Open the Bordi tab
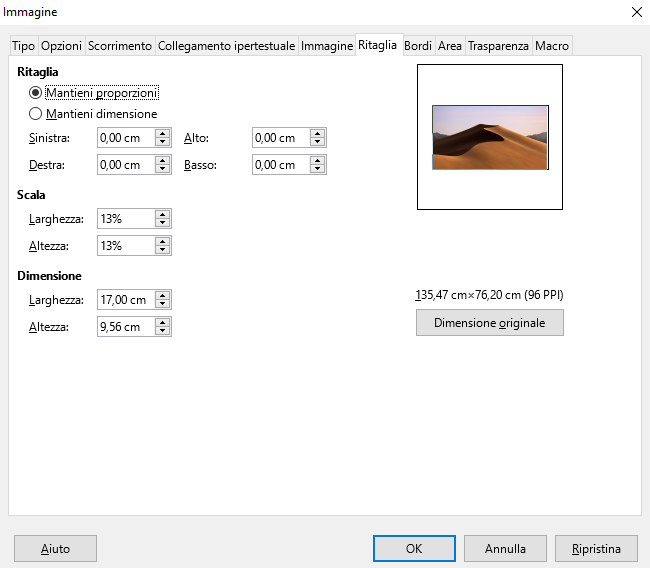650x568 pixels. click(x=418, y=46)
